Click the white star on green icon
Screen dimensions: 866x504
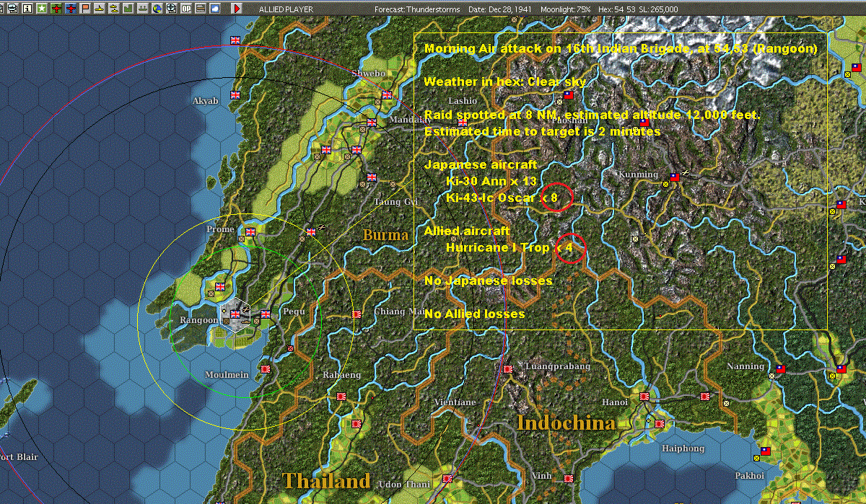coord(42,9)
